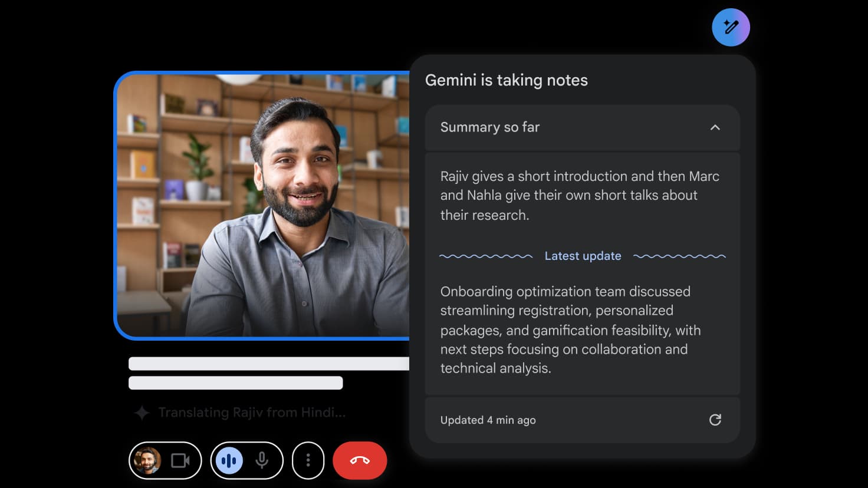Click the waveform indicator showing audio levels
The width and height of the screenshot is (868, 488).
229,460
